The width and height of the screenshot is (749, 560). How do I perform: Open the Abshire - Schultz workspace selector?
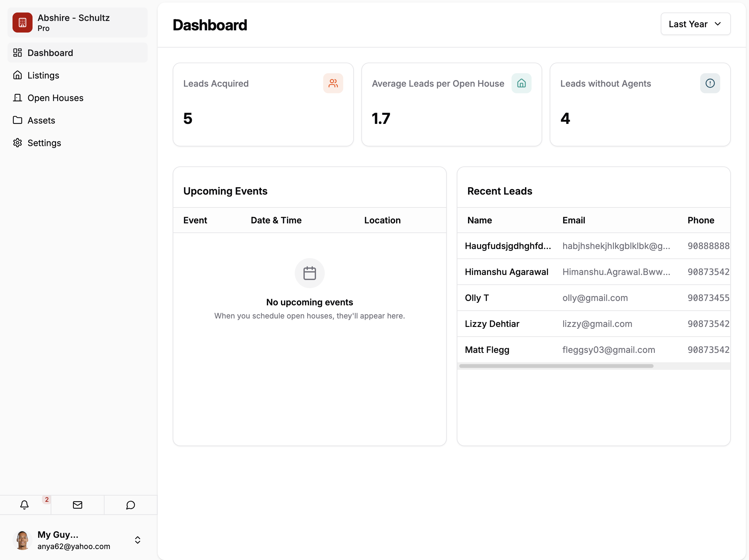click(78, 22)
